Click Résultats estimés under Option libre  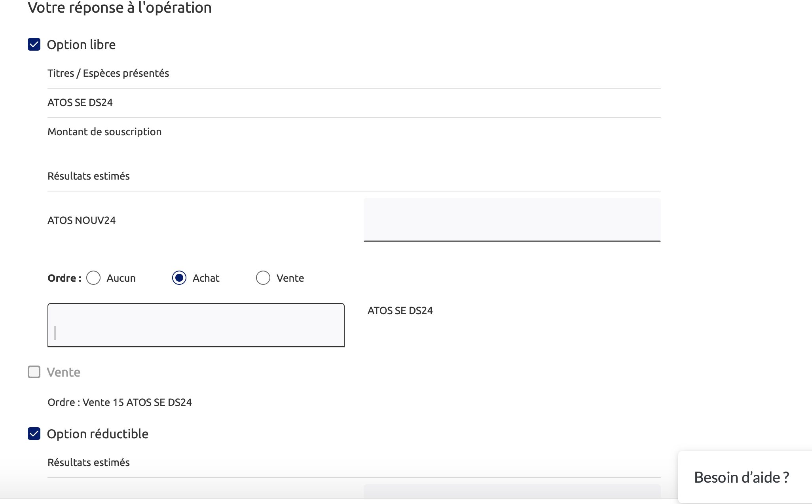coord(89,176)
